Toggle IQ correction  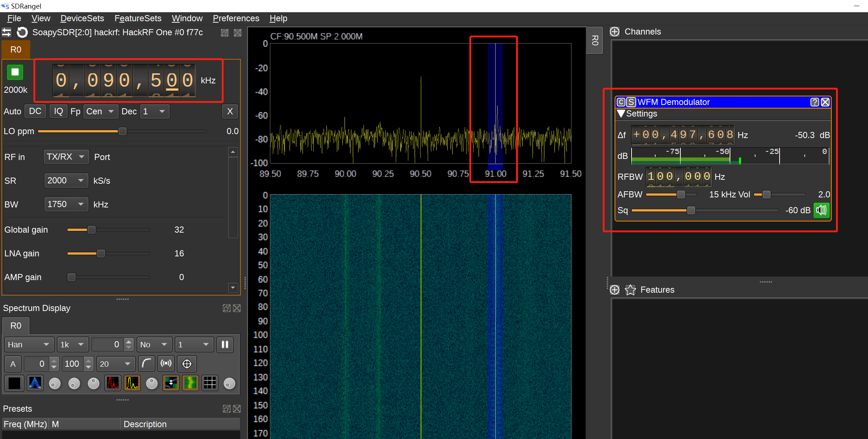click(58, 111)
